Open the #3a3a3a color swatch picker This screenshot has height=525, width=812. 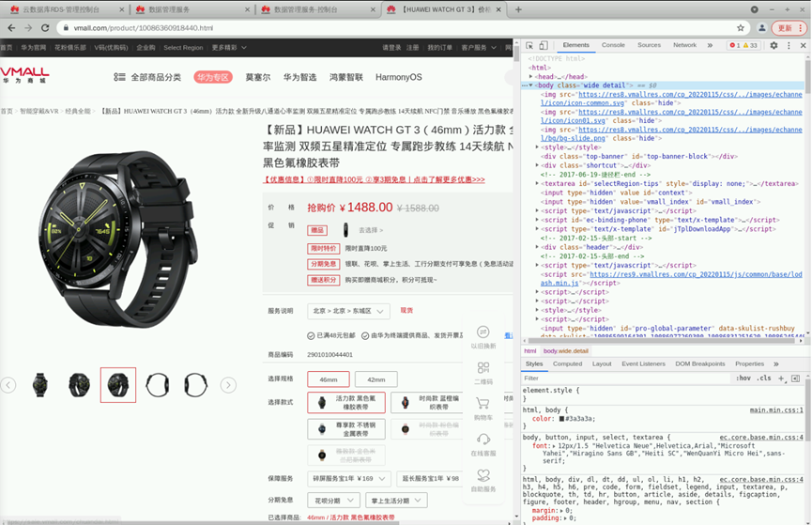562,418
